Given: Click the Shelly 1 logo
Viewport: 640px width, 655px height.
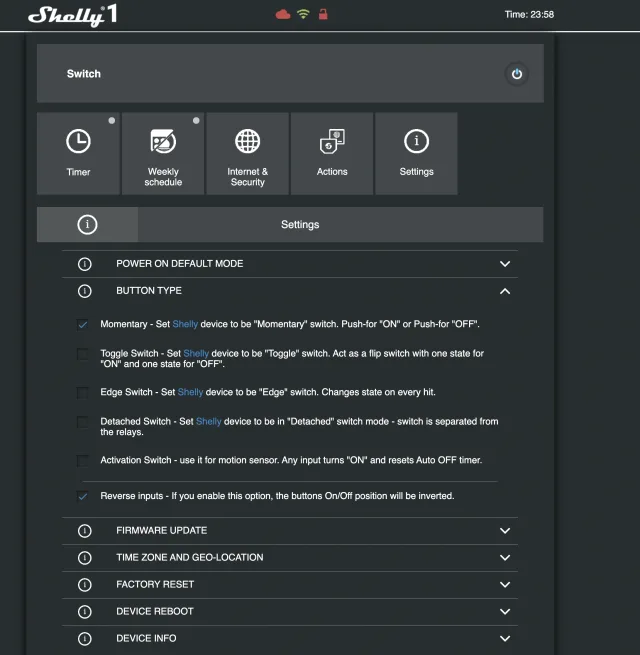Looking at the screenshot, I should click(x=73, y=15).
